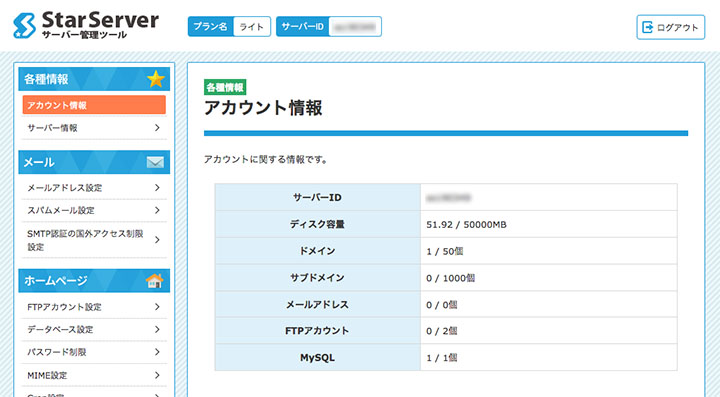The height and width of the screenshot is (397, 720).
Task: Click the ログアウト logout button
Action: (670, 27)
